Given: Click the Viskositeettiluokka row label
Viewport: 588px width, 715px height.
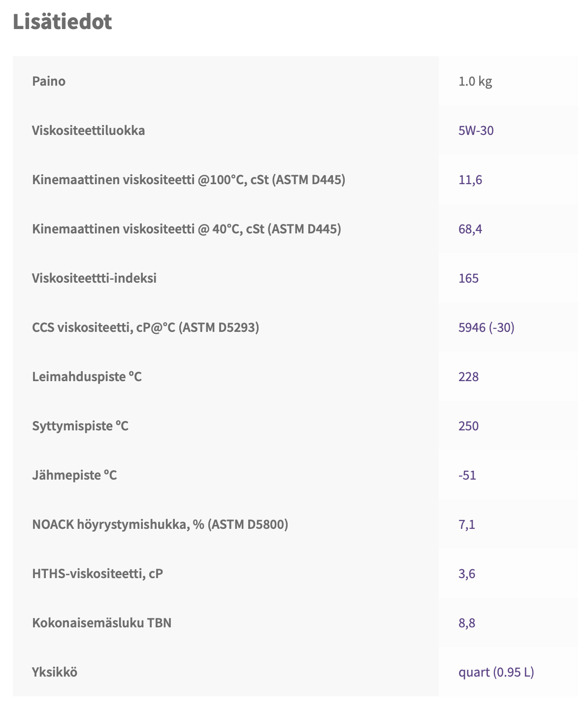Looking at the screenshot, I should pos(88,130).
